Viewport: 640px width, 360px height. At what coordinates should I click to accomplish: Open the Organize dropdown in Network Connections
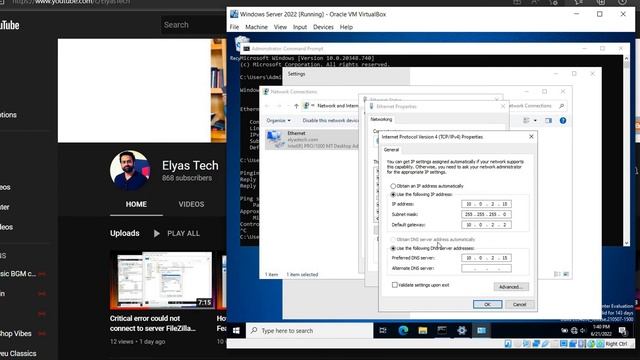coord(278,121)
